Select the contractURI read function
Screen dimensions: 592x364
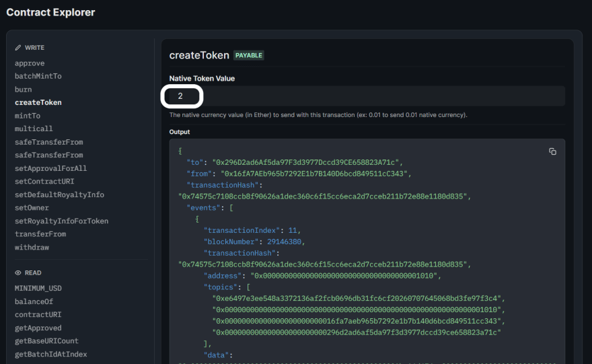pyautogui.click(x=38, y=314)
